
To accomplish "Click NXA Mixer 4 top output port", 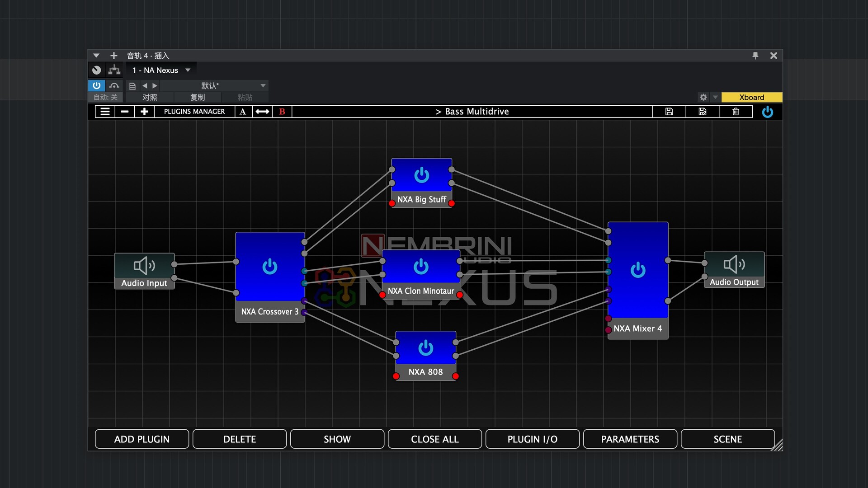I will click(668, 260).
